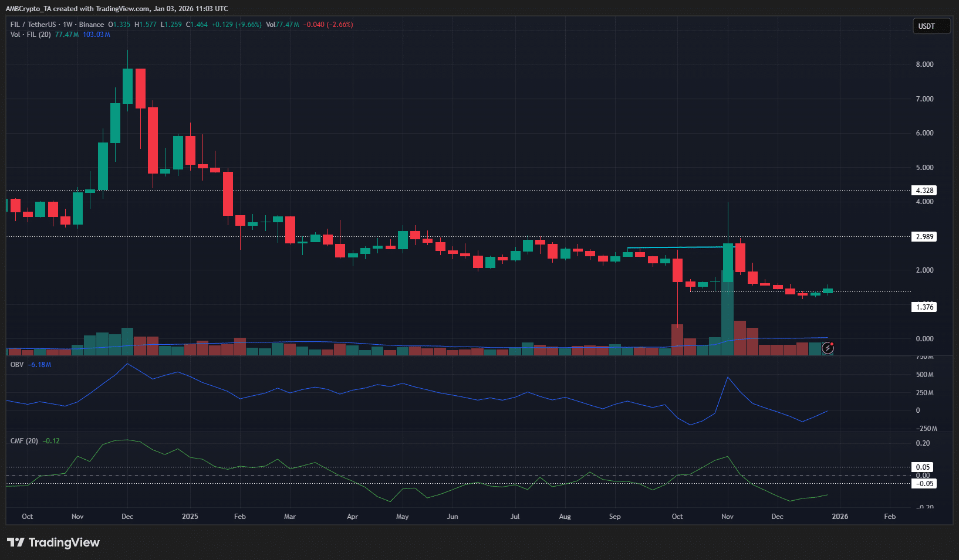Click the lightning bolt quick-trade icon on chart
This screenshot has height=560, width=959.
tap(828, 348)
